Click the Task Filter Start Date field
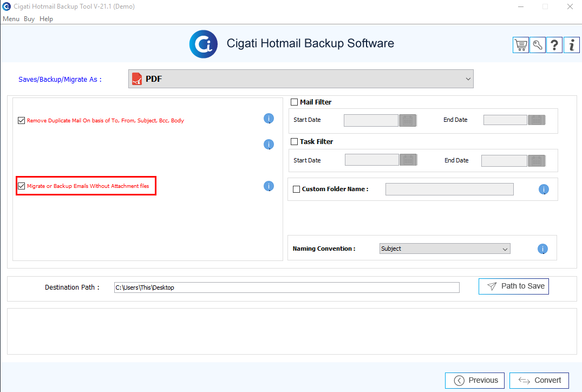 [x=372, y=160]
